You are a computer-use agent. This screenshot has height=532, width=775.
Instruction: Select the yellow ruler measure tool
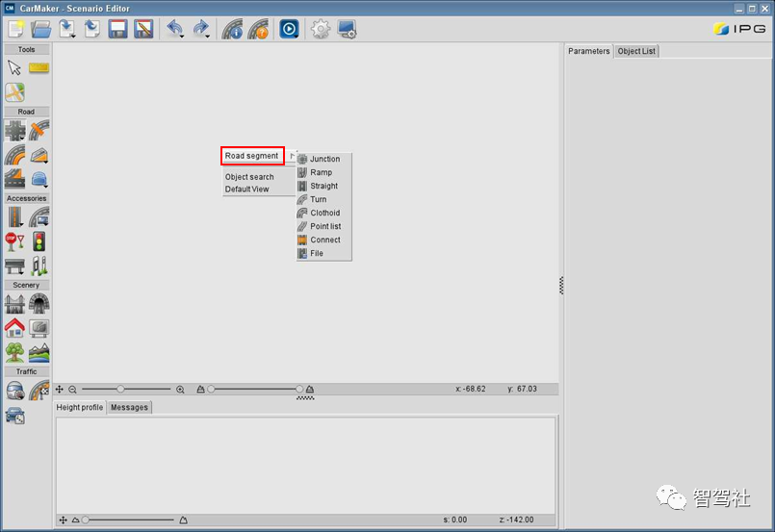coord(39,67)
